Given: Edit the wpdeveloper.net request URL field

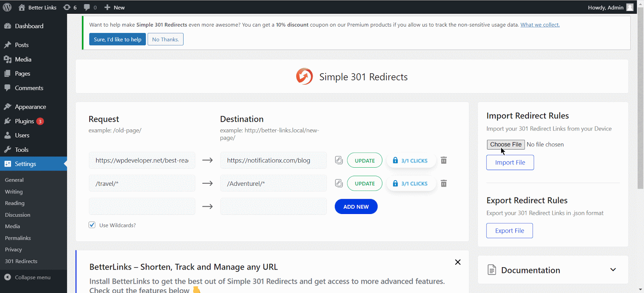Looking at the screenshot, I should tap(142, 160).
